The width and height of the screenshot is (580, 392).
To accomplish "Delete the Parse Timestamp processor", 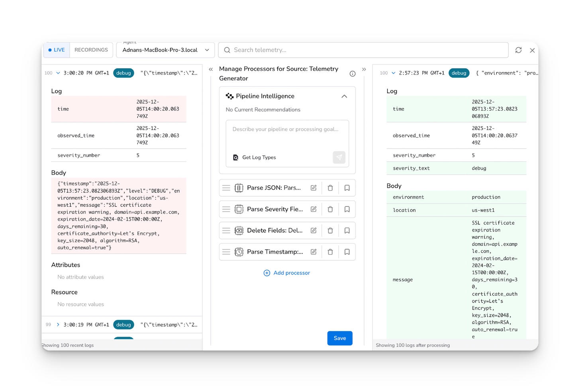I will 330,252.
